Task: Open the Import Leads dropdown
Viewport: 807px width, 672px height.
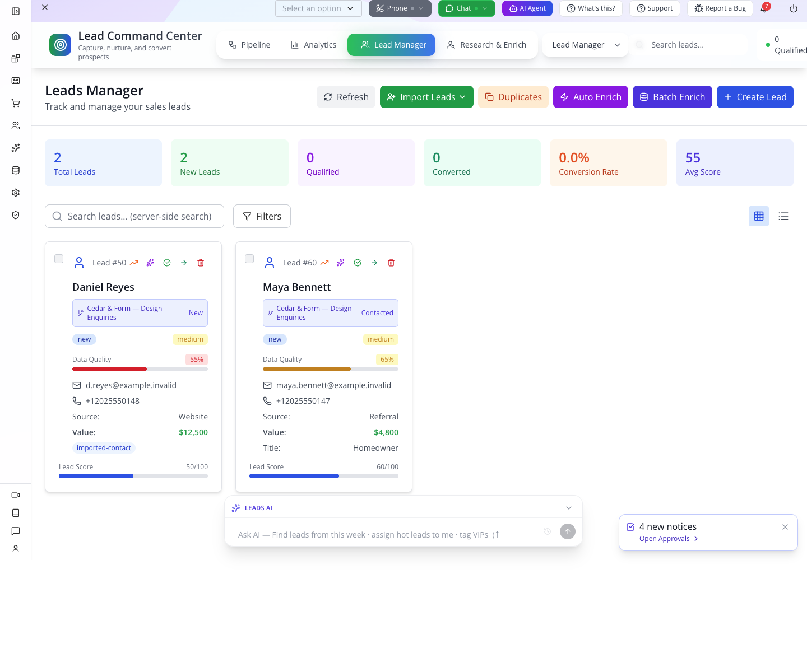Action: coord(426,97)
